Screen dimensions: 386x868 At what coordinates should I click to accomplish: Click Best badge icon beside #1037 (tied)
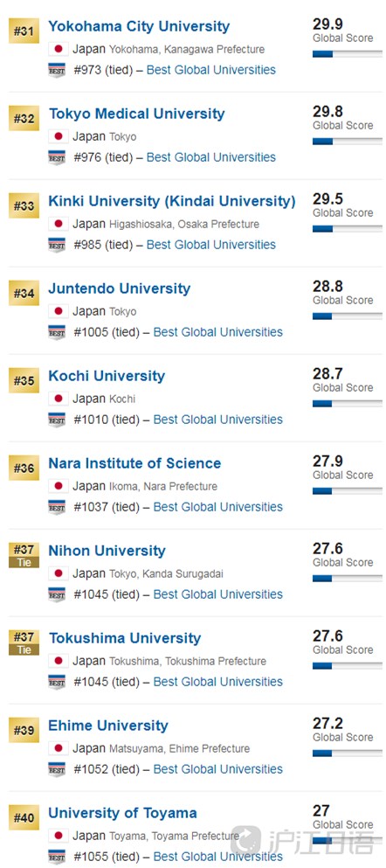pyautogui.click(x=57, y=507)
